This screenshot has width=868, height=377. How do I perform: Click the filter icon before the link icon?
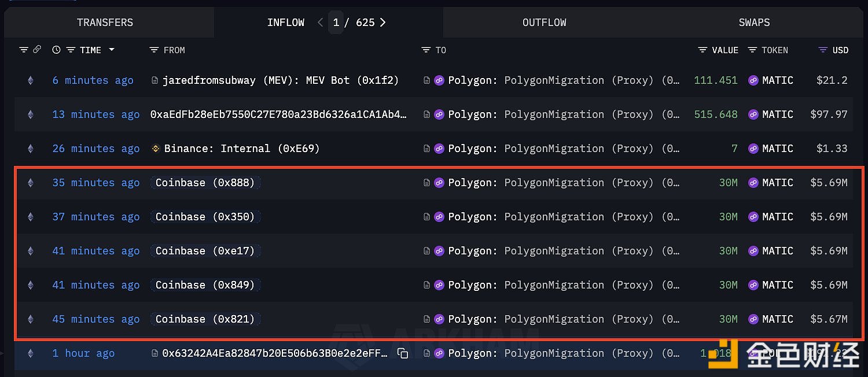coord(24,50)
